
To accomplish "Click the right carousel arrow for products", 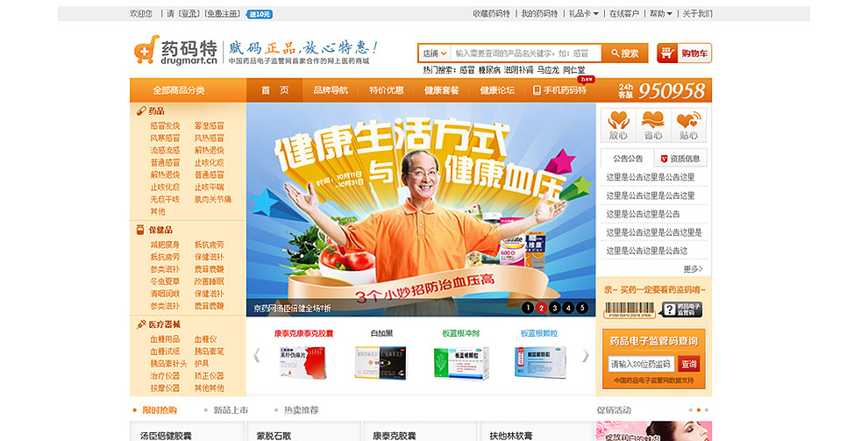I will click(586, 355).
